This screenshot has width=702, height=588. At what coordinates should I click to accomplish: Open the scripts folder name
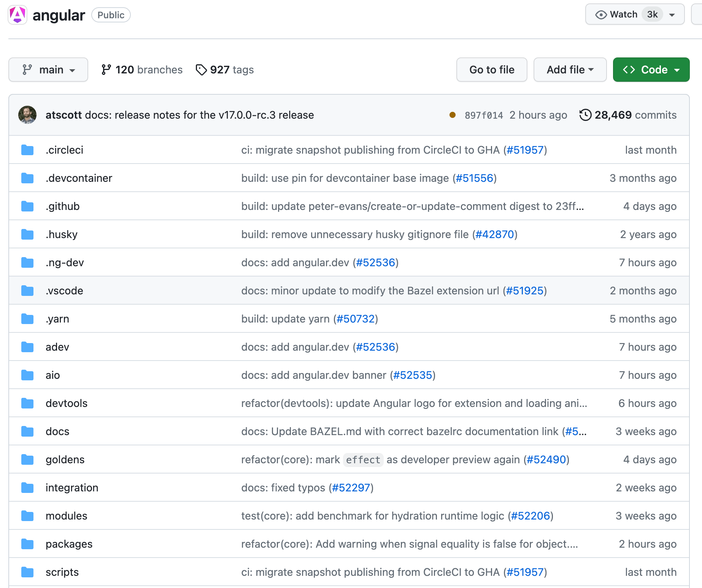click(62, 572)
